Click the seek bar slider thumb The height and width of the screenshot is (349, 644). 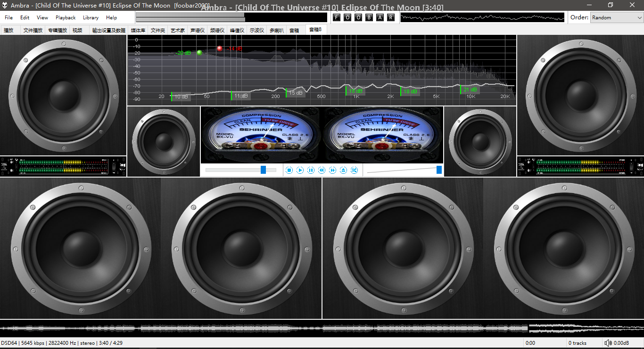click(264, 170)
